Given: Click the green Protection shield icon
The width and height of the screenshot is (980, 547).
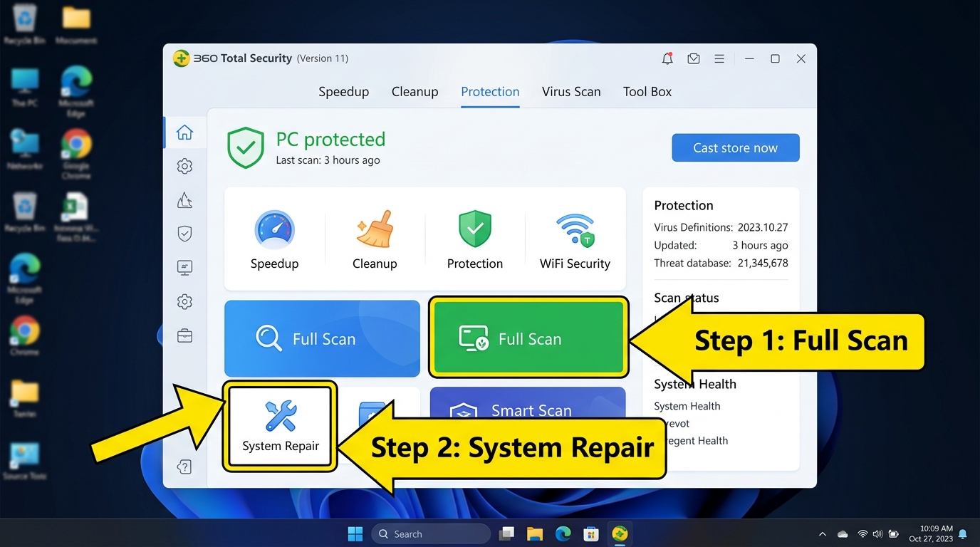Looking at the screenshot, I should click(x=474, y=229).
